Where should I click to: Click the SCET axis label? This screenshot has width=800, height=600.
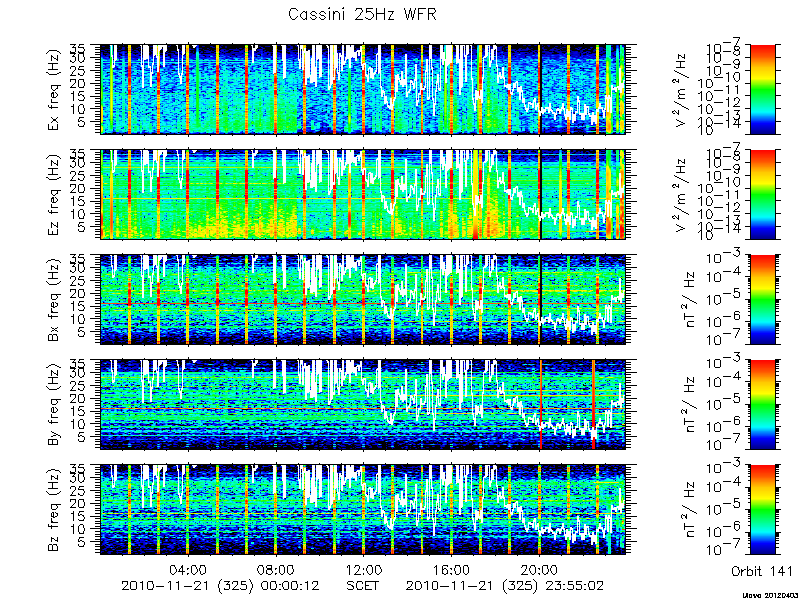tap(363, 585)
